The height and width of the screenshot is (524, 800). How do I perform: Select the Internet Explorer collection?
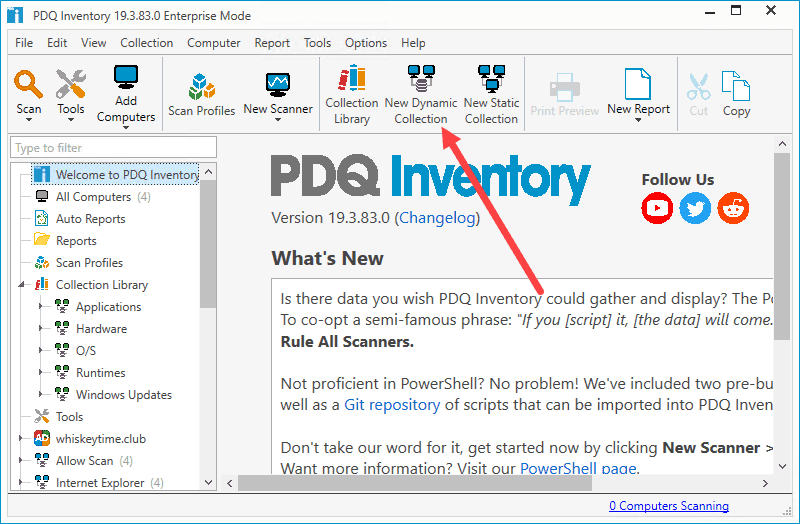coord(100,483)
